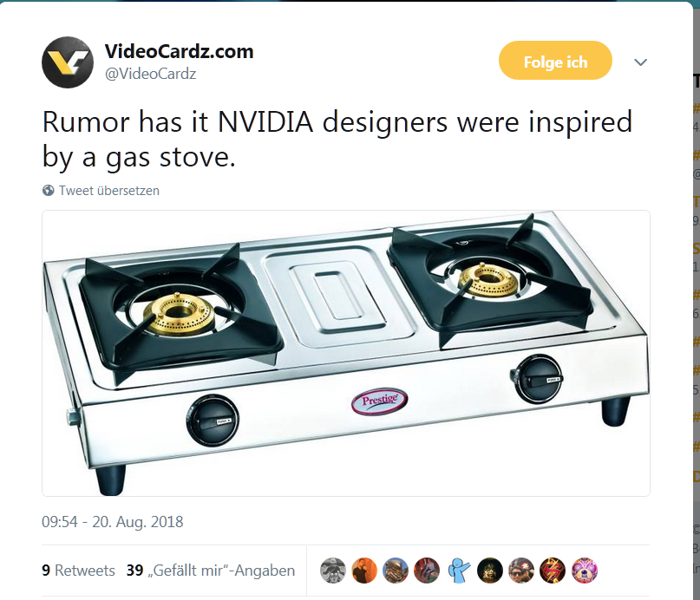Open the first liker's grey avatar
The image size is (700, 600).
coord(333,571)
